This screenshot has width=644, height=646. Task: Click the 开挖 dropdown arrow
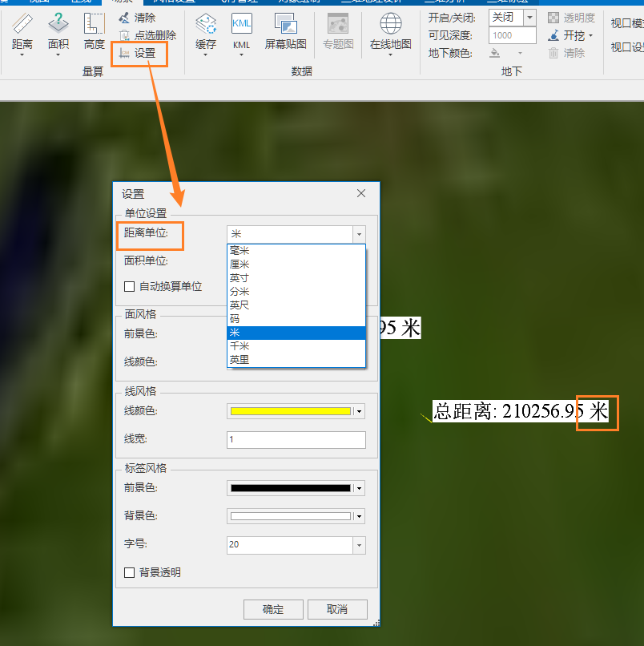tap(591, 35)
